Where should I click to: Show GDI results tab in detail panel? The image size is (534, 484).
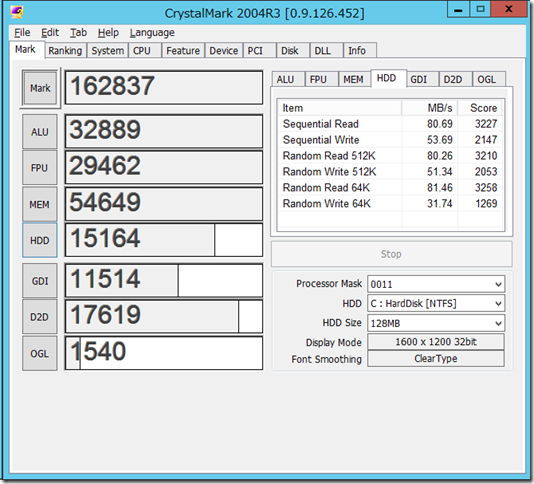[422, 79]
